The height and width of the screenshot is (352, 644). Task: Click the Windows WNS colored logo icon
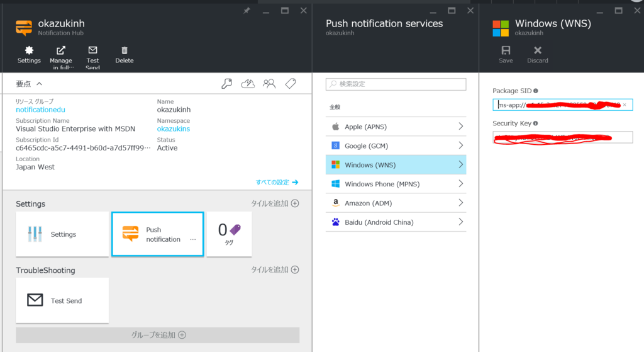[x=336, y=164]
